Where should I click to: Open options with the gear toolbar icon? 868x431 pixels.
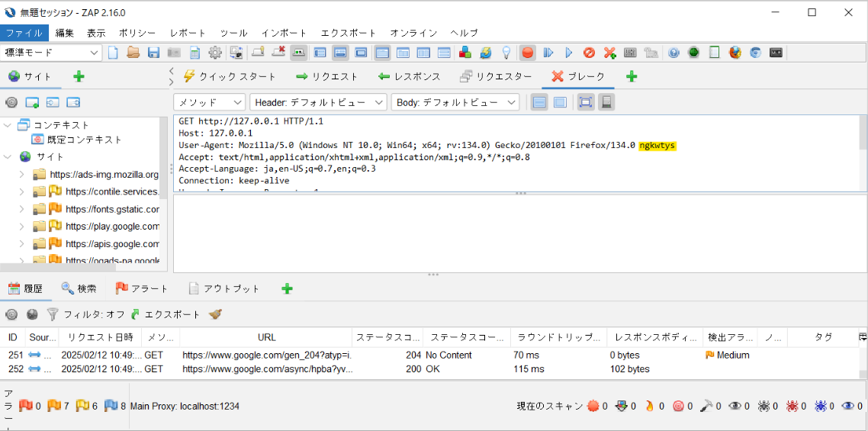(215, 53)
